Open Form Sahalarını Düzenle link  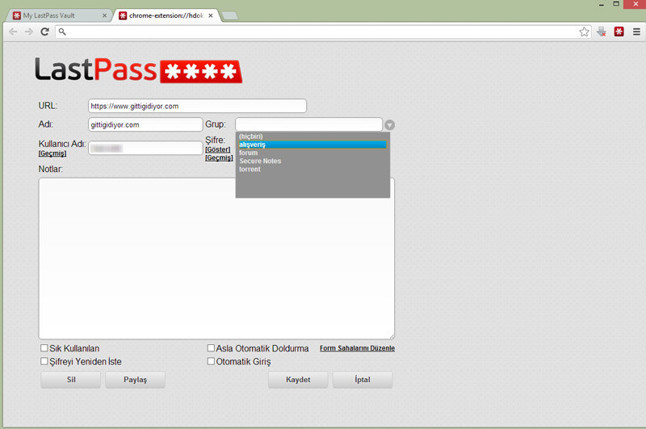(x=357, y=349)
